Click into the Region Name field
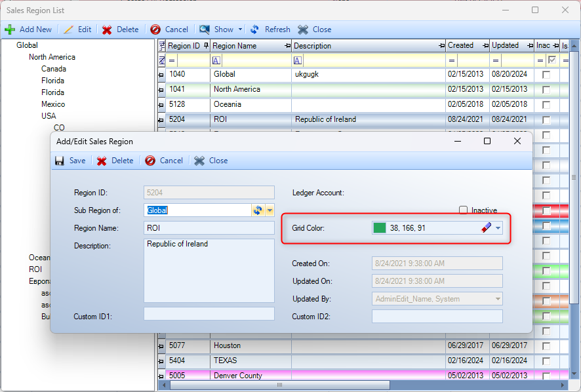The height and width of the screenshot is (392, 581). [209, 228]
